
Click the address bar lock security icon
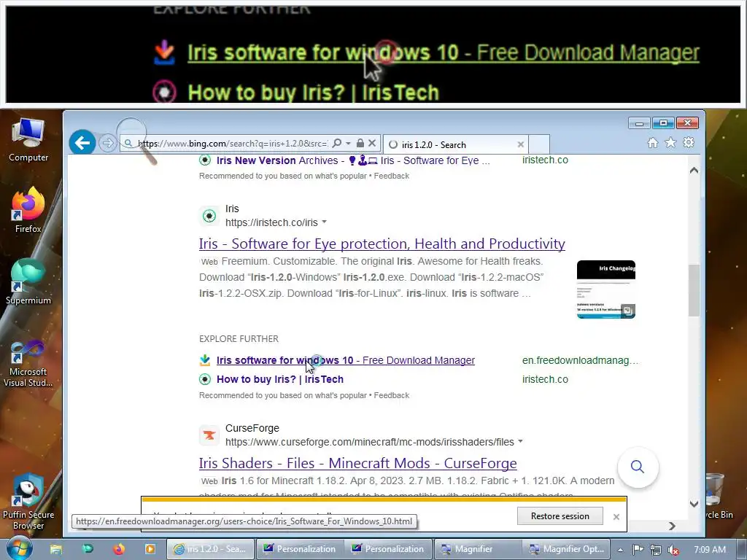(360, 143)
